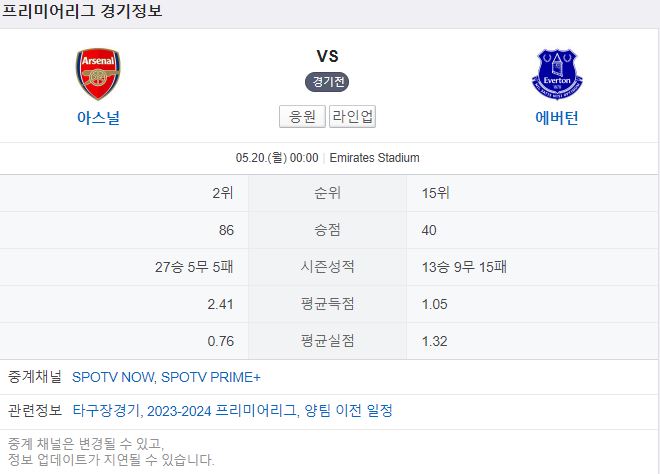Open the 타구장경기 related link
Image resolution: width=660 pixels, height=474 pixels.
click(106, 410)
